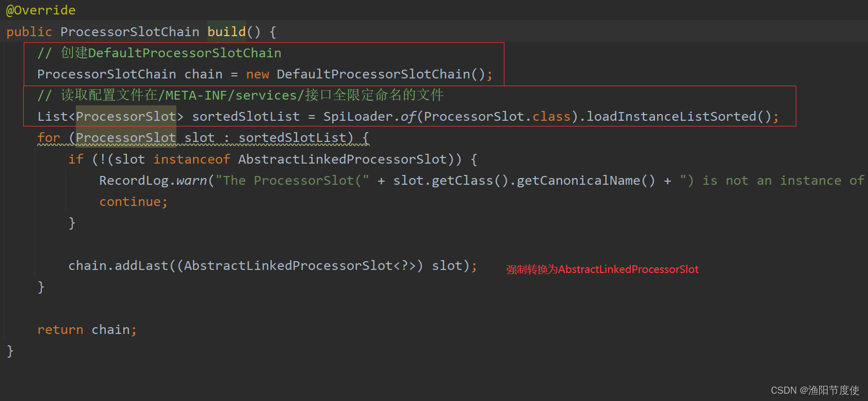Click highlighted ProcessorSlot in for loop
The height and width of the screenshot is (401, 868).
coord(126,138)
